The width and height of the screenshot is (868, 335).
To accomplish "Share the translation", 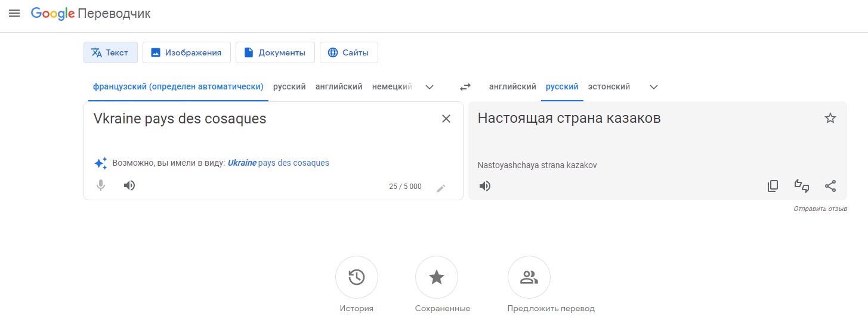I will pos(830,186).
